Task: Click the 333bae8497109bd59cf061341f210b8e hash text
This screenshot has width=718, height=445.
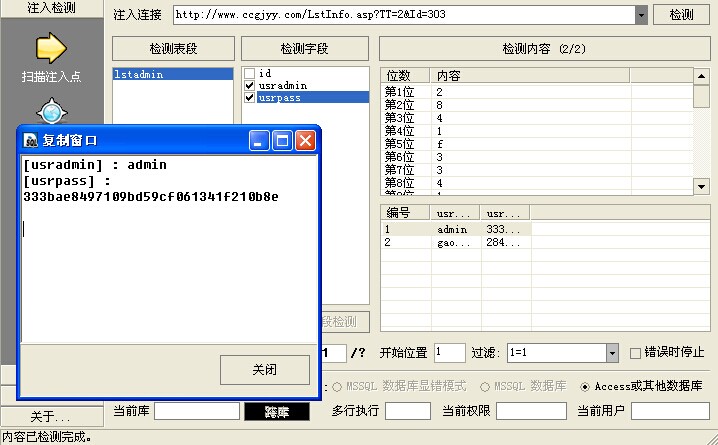Action: tap(151, 197)
